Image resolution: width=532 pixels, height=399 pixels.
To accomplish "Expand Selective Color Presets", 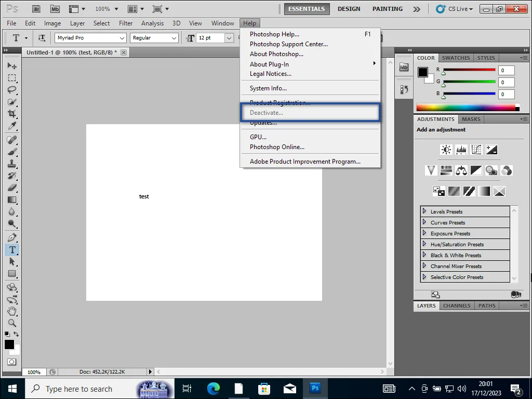I will coord(424,276).
